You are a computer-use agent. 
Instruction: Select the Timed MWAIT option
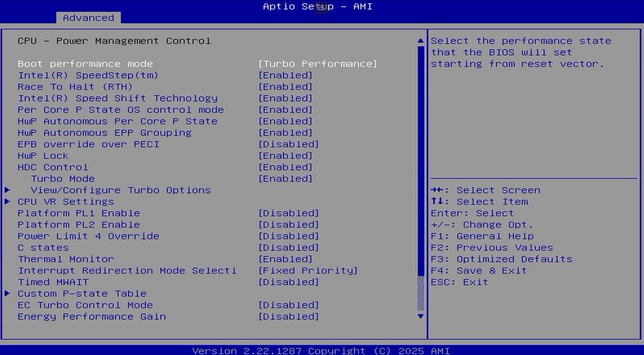pos(53,282)
